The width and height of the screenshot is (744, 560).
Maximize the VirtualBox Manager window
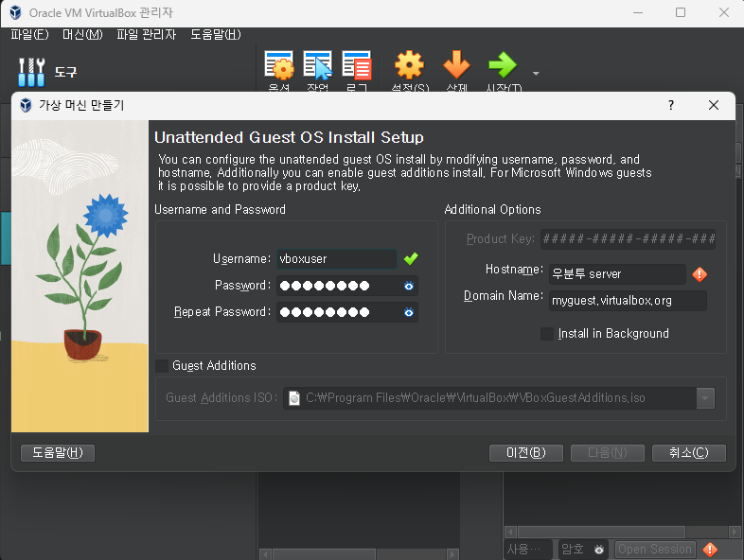[x=681, y=13]
